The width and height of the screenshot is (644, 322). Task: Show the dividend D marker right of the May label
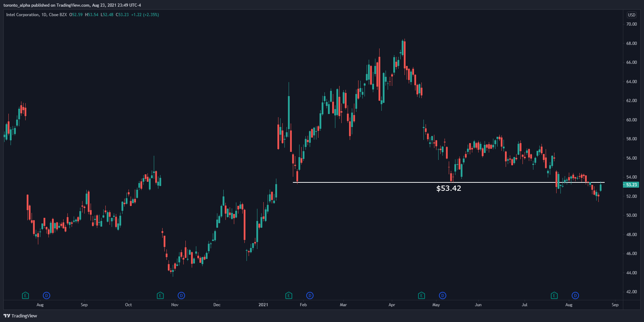point(442,295)
